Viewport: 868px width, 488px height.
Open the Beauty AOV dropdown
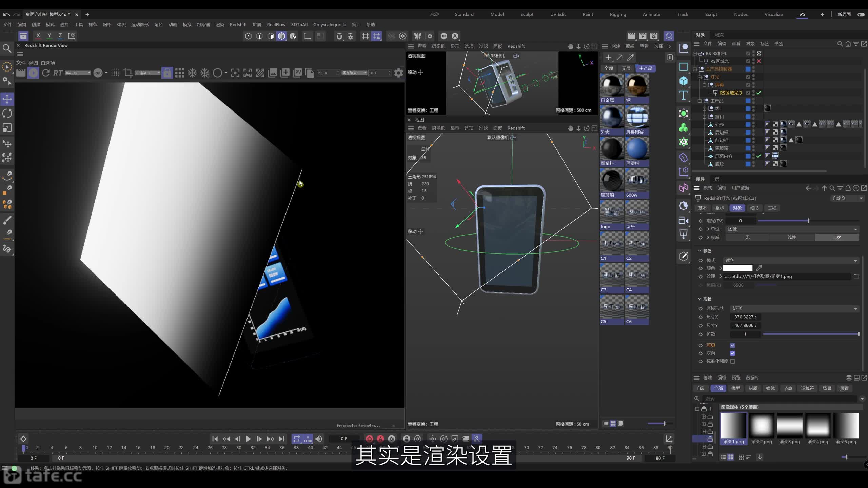pyautogui.click(x=78, y=73)
